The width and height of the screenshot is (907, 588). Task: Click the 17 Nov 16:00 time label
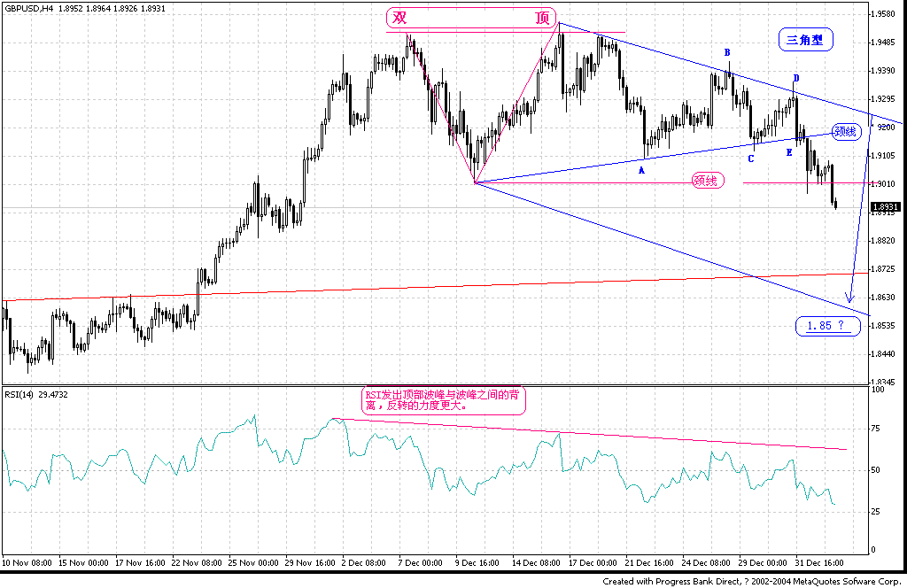(x=140, y=562)
